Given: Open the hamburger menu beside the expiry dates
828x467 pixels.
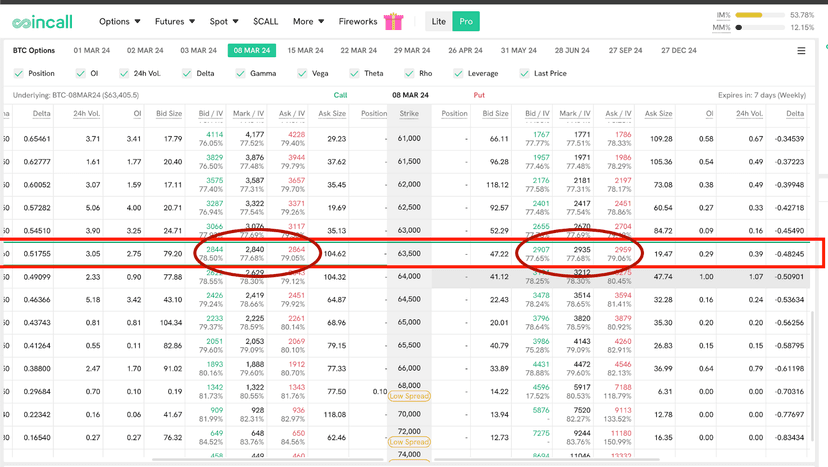Looking at the screenshot, I should coord(801,51).
